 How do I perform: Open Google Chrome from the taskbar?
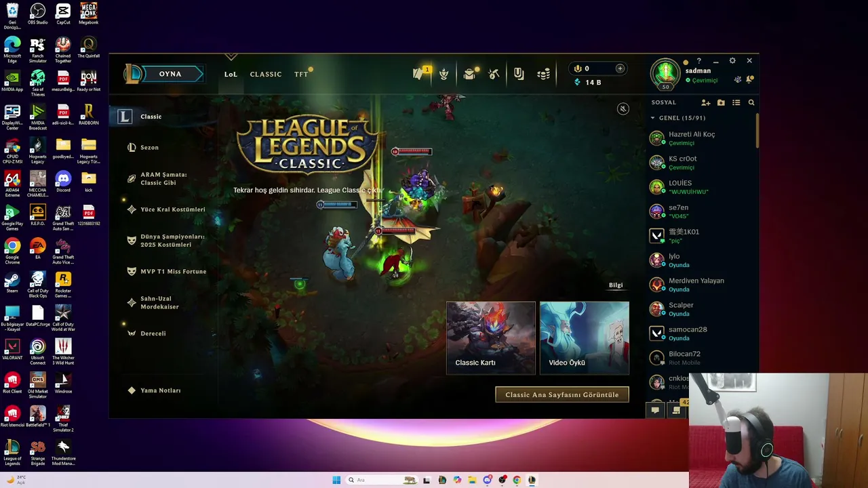(x=517, y=480)
